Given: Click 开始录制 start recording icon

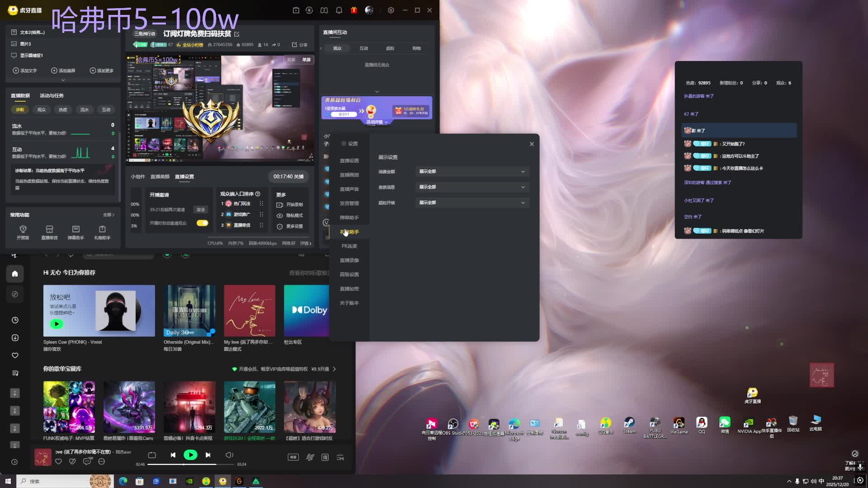Looking at the screenshot, I should [280, 205].
